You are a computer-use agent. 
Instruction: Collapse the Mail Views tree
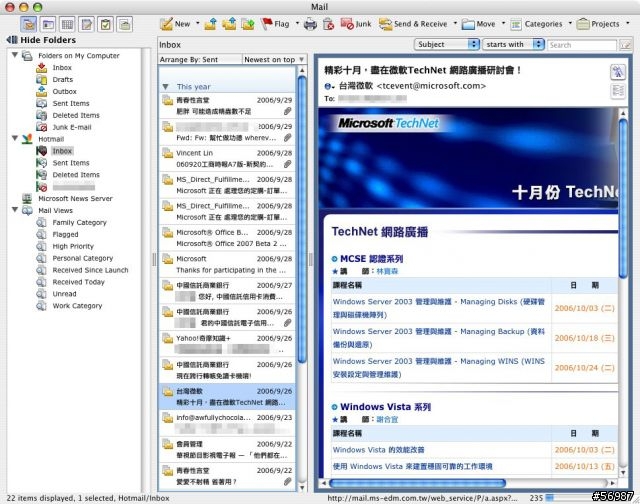click(15, 210)
